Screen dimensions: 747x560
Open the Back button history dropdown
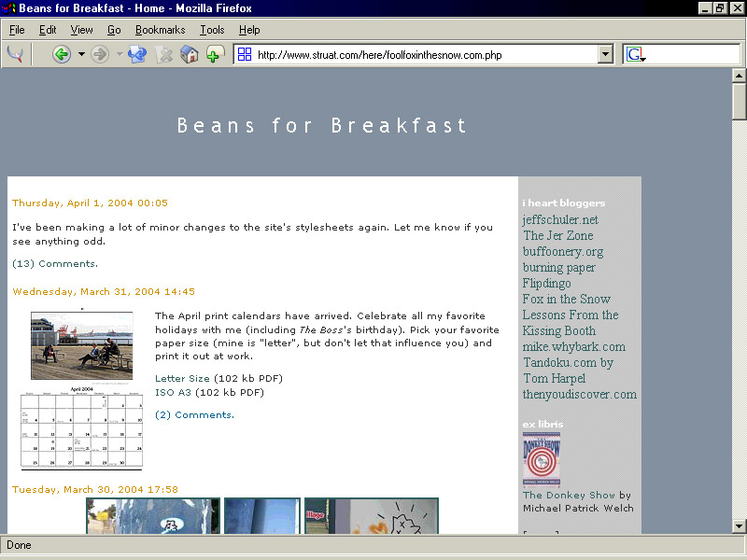click(81, 54)
